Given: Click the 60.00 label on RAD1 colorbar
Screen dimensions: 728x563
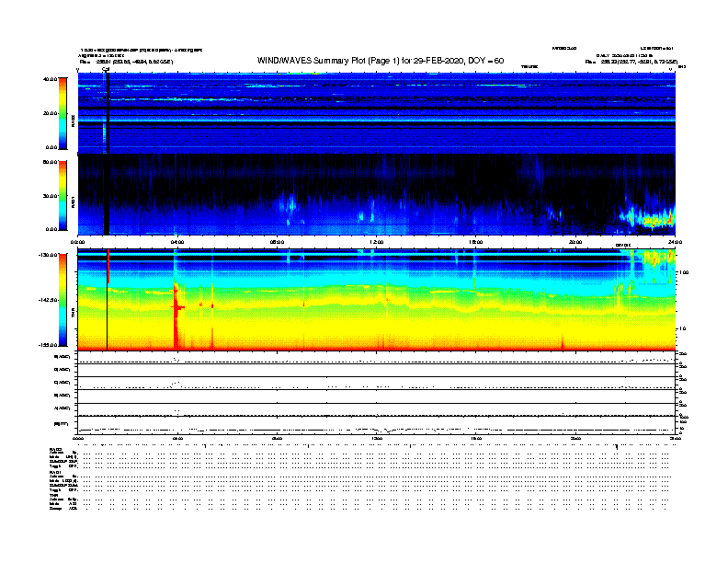Looking at the screenshot, I should (x=51, y=162).
